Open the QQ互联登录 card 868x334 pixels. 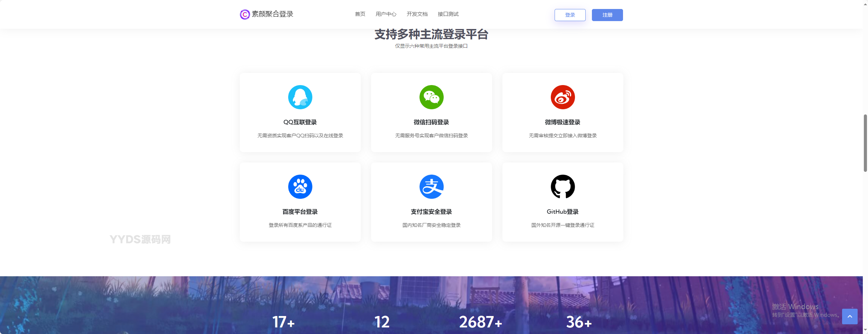pyautogui.click(x=300, y=112)
